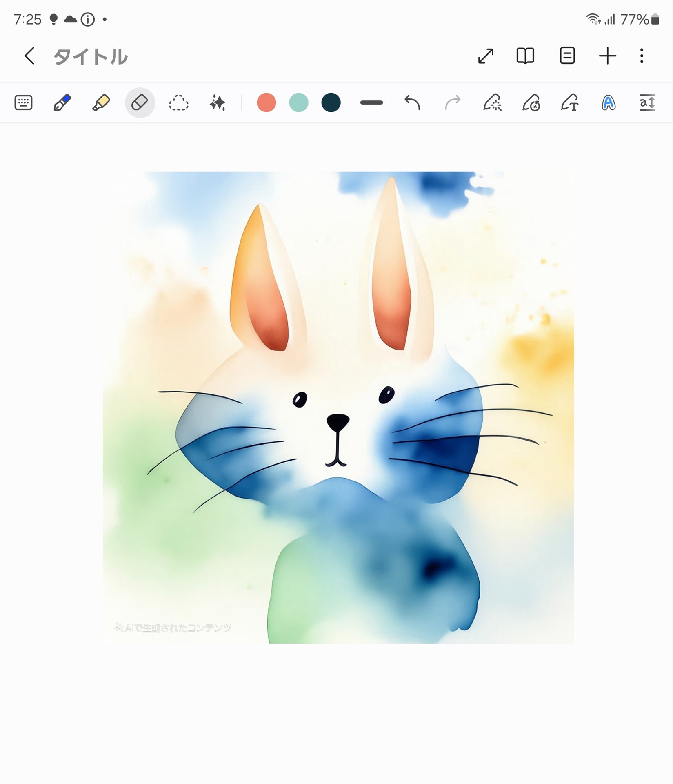Expand the note to fullscreen

pyautogui.click(x=485, y=56)
